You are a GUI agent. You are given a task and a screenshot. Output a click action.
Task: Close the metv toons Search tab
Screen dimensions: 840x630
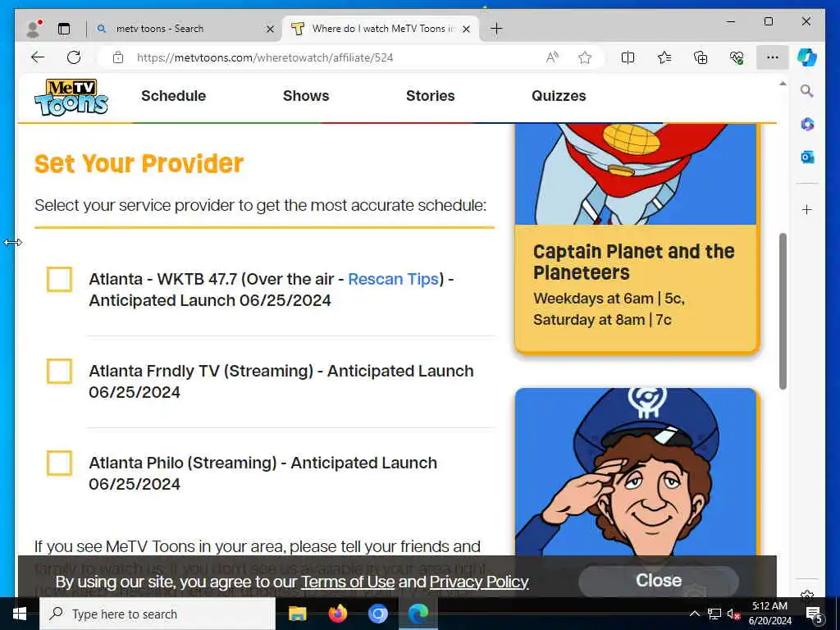(x=270, y=29)
